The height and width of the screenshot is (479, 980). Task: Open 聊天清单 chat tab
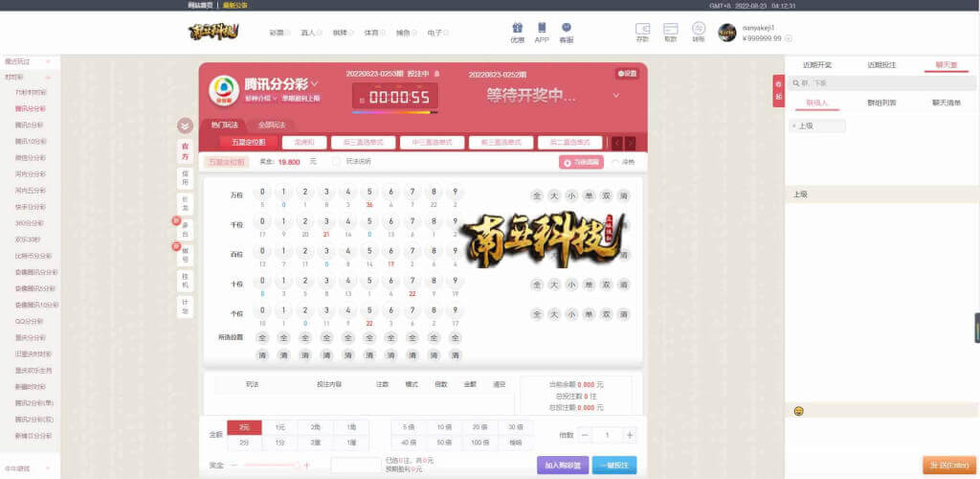click(947, 103)
